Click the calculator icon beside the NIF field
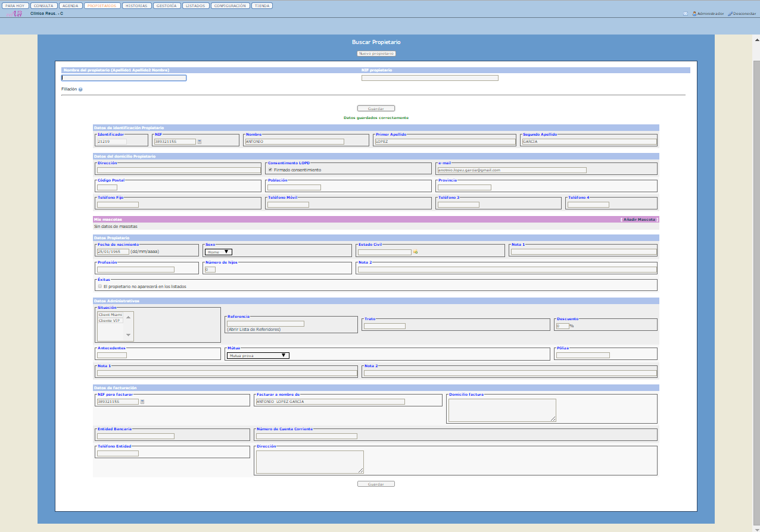This screenshot has height=532, width=760. (x=200, y=142)
